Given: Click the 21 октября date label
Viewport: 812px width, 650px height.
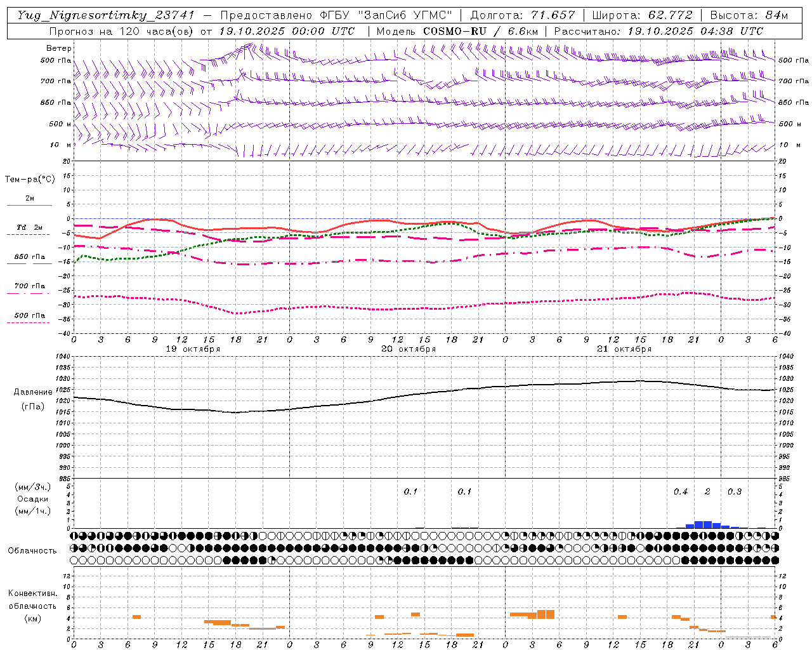Looking at the screenshot, I should point(624,349).
